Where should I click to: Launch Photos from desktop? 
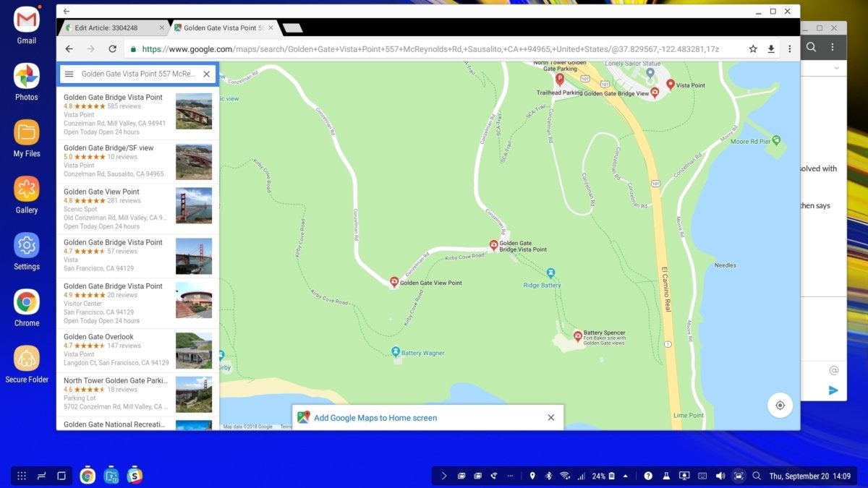point(27,81)
